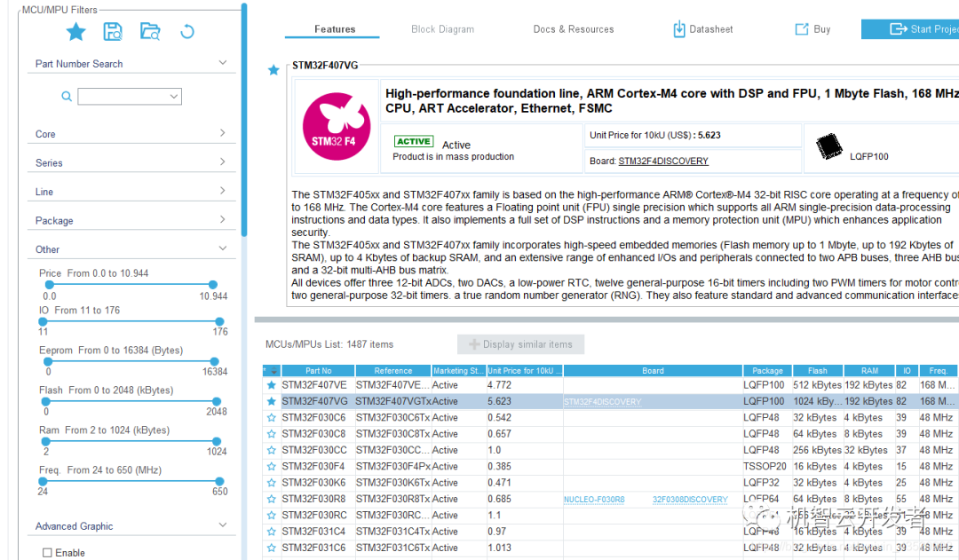Sort by the IO column header
959x560 pixels.
pos(907,370)
